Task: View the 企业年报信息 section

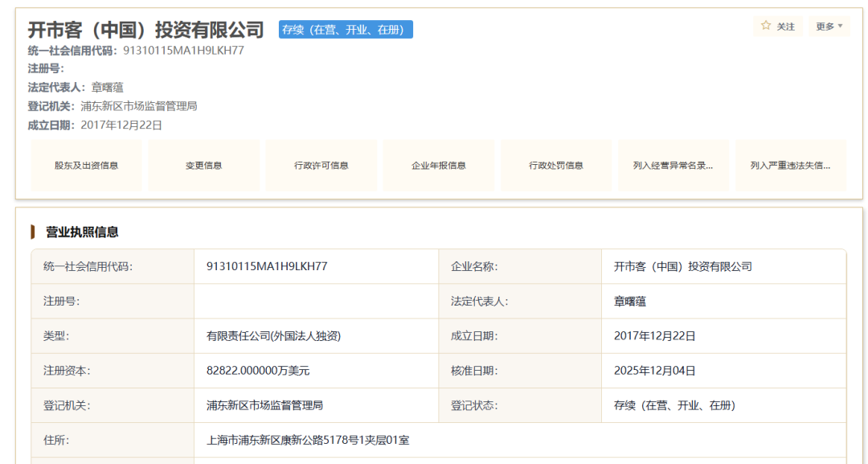Action: 439,166
